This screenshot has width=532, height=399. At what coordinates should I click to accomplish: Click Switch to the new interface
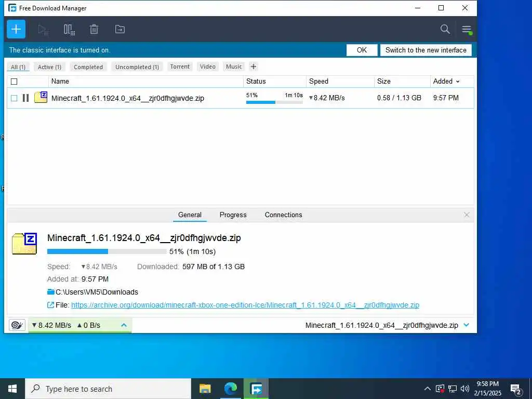(x=426, y=50)
